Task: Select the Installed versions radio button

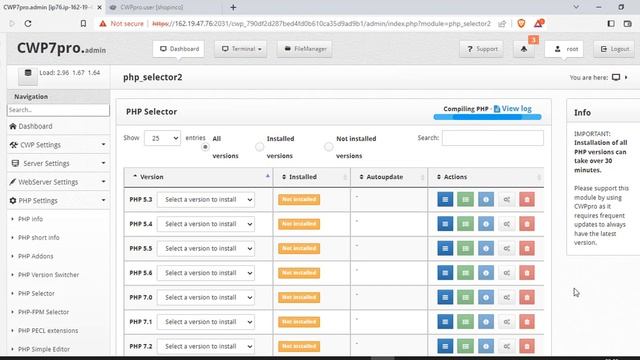Action: pyautogui.click(x=260, y=147)
